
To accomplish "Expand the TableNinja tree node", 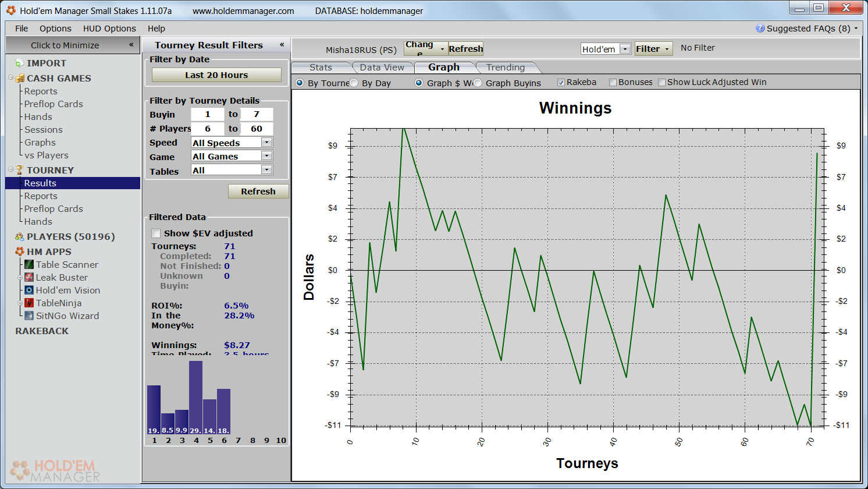I will point(20,303).
